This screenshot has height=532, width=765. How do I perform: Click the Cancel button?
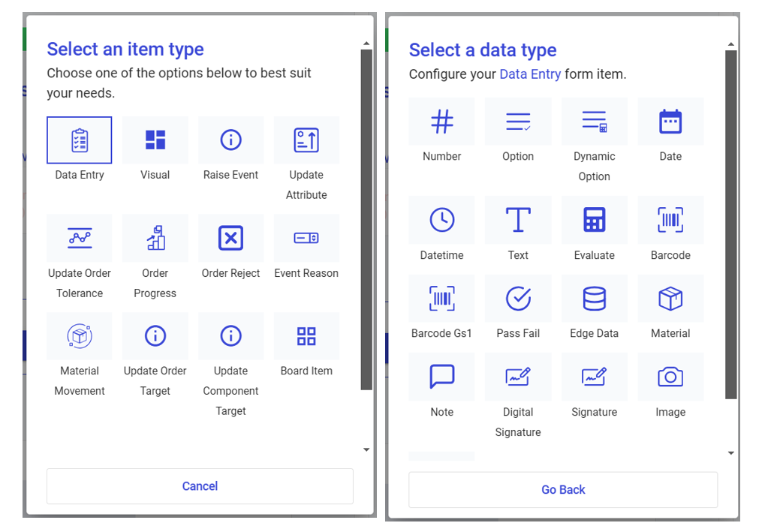200,486
